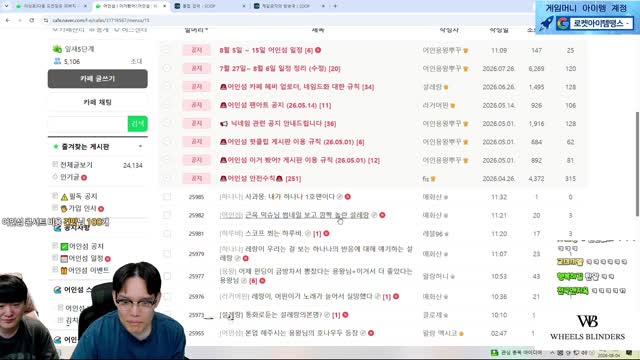The height and width of the screenshot is (360, 640).
Task: Click megaphone icon on 닉네임 관련 공지
Action: coord(224,124)
